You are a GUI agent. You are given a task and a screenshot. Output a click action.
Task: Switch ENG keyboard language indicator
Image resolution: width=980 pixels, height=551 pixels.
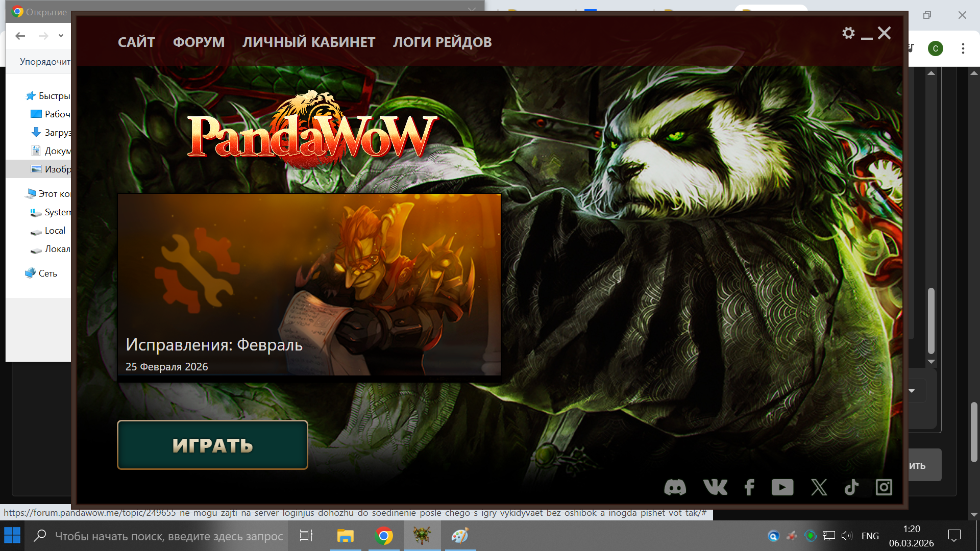pos(870,536)
